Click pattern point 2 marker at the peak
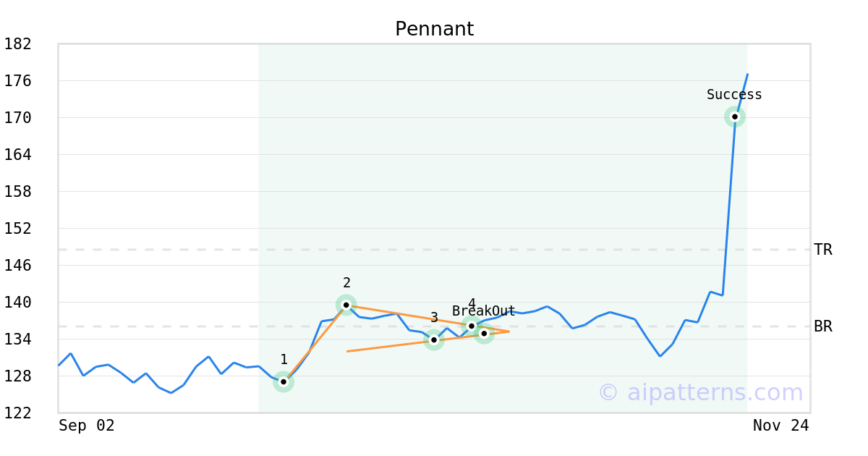The width and height of the screenshot is (868, 456). point(346,305)
